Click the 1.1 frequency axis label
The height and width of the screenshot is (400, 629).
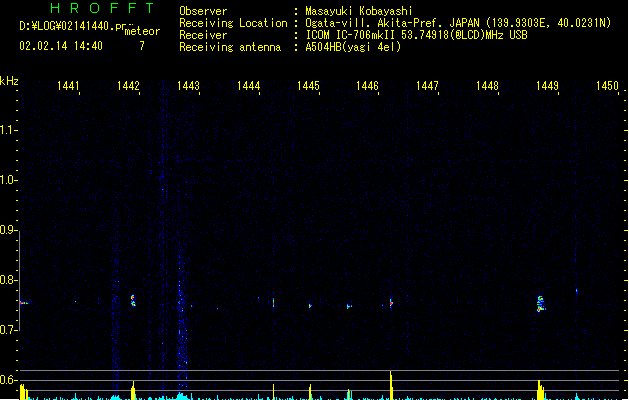8,130
